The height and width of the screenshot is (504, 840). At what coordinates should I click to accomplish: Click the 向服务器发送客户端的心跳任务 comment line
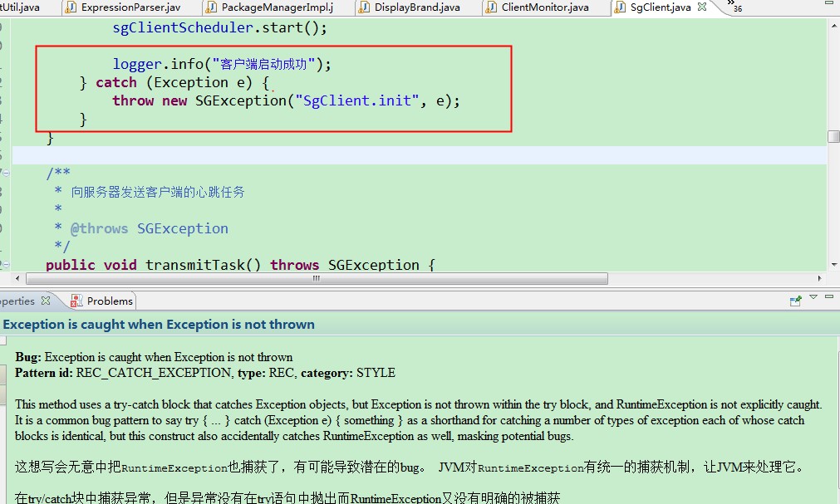(158, 192)
